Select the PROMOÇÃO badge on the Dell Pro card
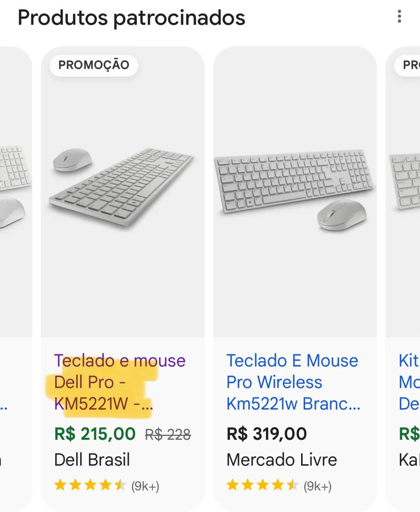The width and height of the screenshot is (420, 512). pos(94,65)
